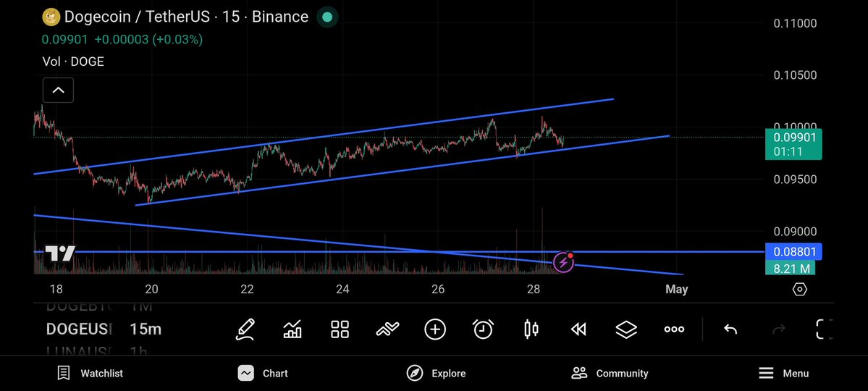The width and height of the screenshot is (868, 391).
Task: Tap the +0.00003 (+0.03%) price change text
Action: tap(148, 40)
